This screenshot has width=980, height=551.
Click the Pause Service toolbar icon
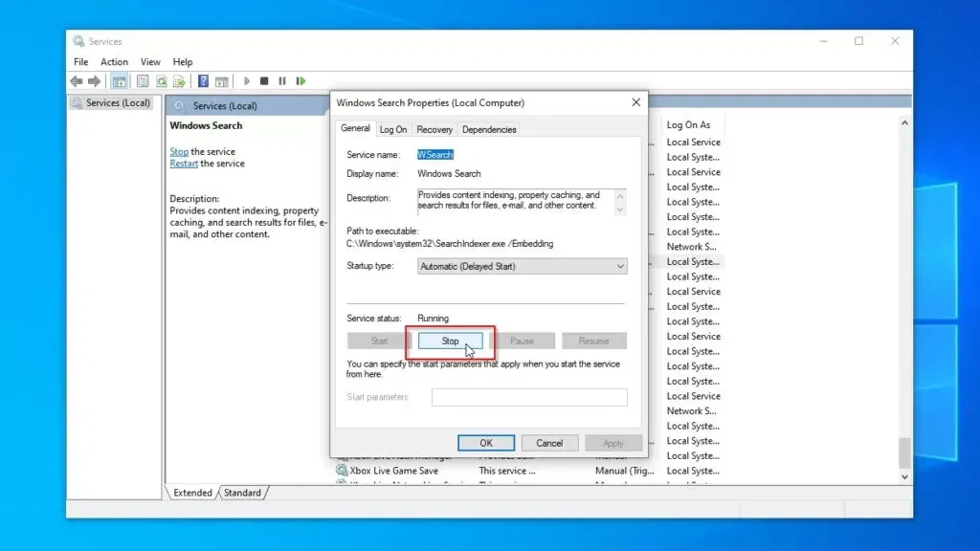(282, 81)
